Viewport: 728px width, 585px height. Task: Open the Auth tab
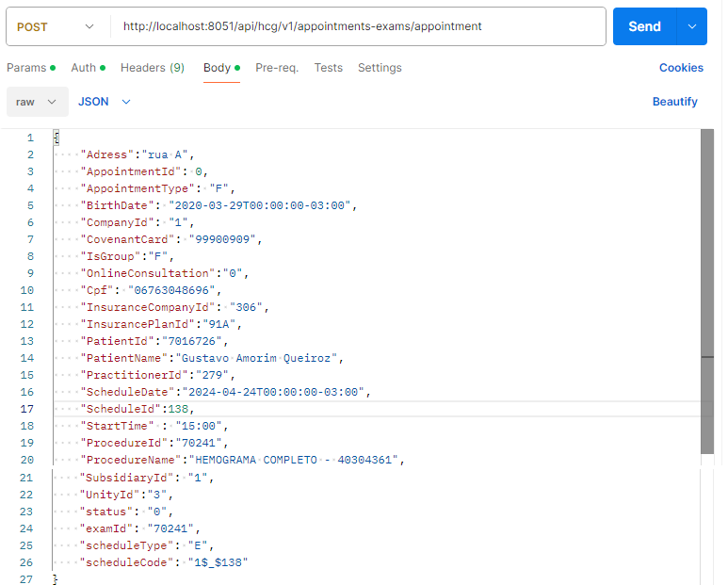click(84, 68)
